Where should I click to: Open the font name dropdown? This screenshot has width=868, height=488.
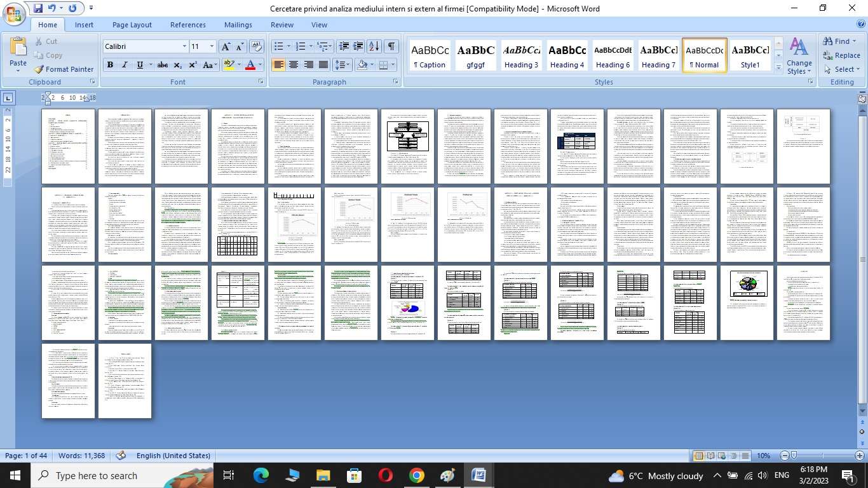pos(184,46)
